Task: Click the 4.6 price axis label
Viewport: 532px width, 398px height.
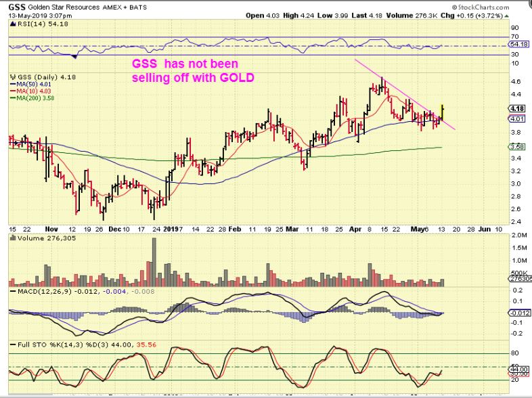Action: pos(516,81)
